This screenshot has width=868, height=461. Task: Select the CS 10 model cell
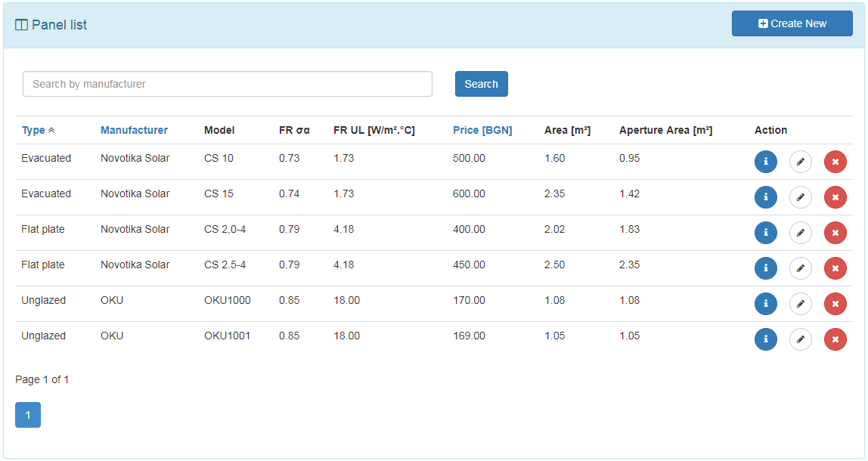(219, 158)
